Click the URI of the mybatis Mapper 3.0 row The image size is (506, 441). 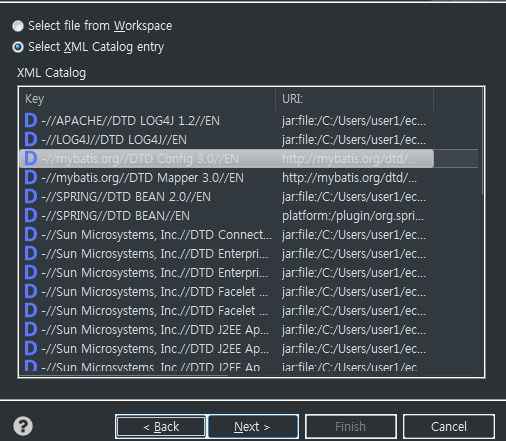(x=349, y=178)
